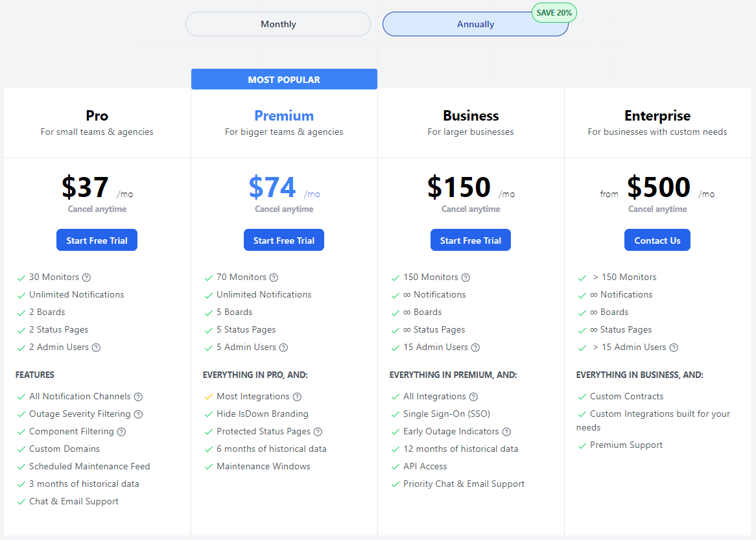Click Contact Us under Enterprise
The width and height of the screenshot is (756, 540).
[x=657, y=240]
